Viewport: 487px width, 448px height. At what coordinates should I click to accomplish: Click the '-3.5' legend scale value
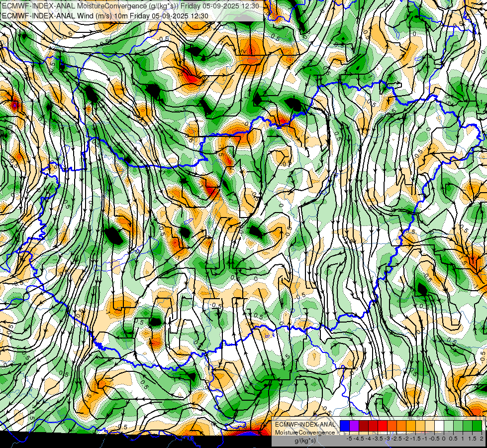[x=378, y=439]
